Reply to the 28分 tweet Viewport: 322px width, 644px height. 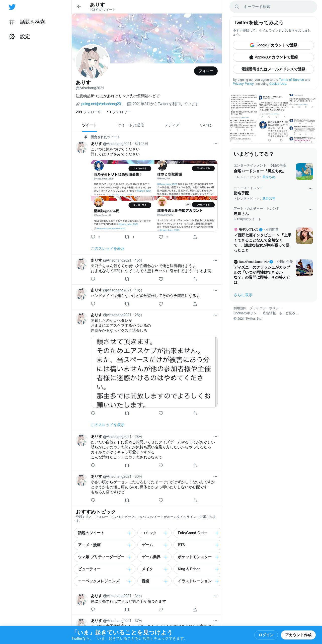point(93,465)
